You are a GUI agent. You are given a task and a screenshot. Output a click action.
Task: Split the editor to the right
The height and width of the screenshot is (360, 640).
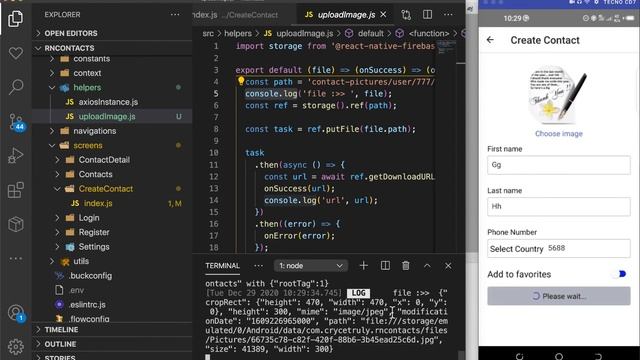(x=427, y=15)
